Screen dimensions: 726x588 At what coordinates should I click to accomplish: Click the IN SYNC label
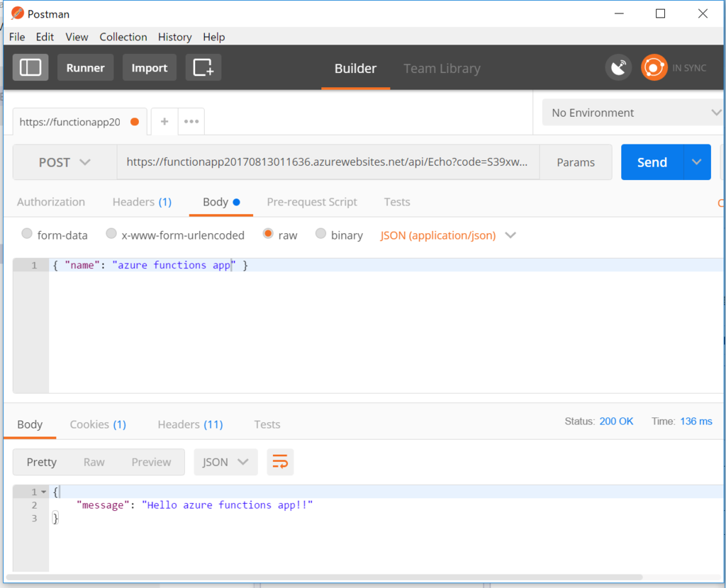(x=689, y=68)
